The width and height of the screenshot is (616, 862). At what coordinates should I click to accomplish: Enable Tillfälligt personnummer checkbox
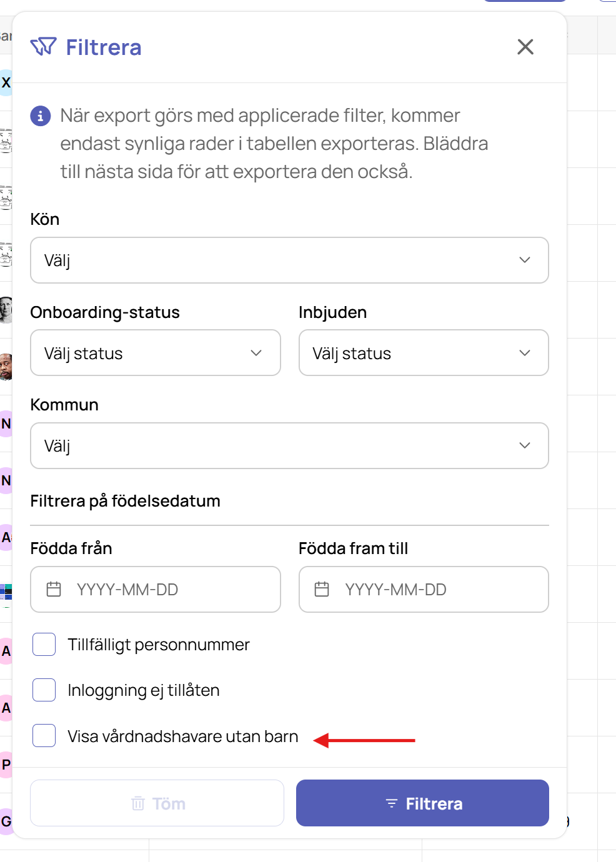[44, 644]
